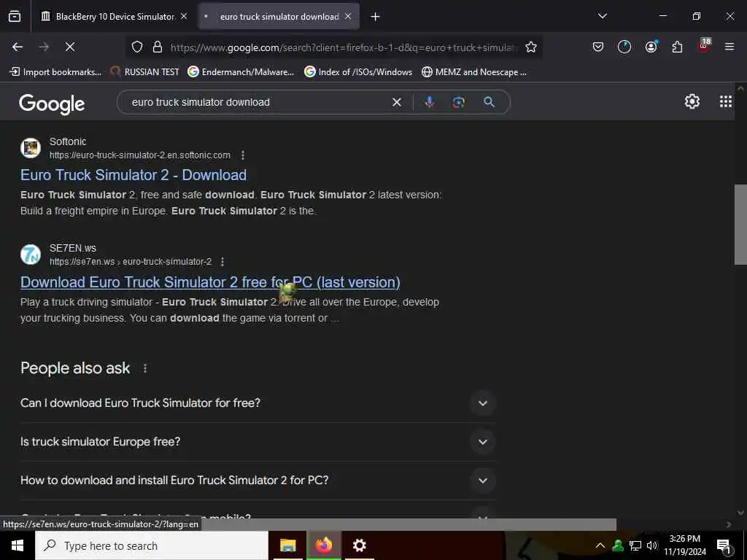Show hidden system tray icons
Image resolution: width=747 pixels, height=560 pixels.
(600, 545)
